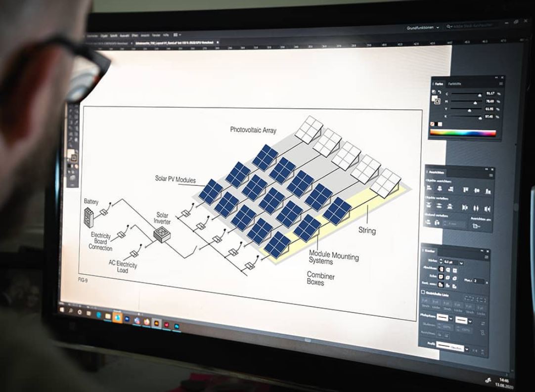Select the Kontur panel tab

click(429, 251)
